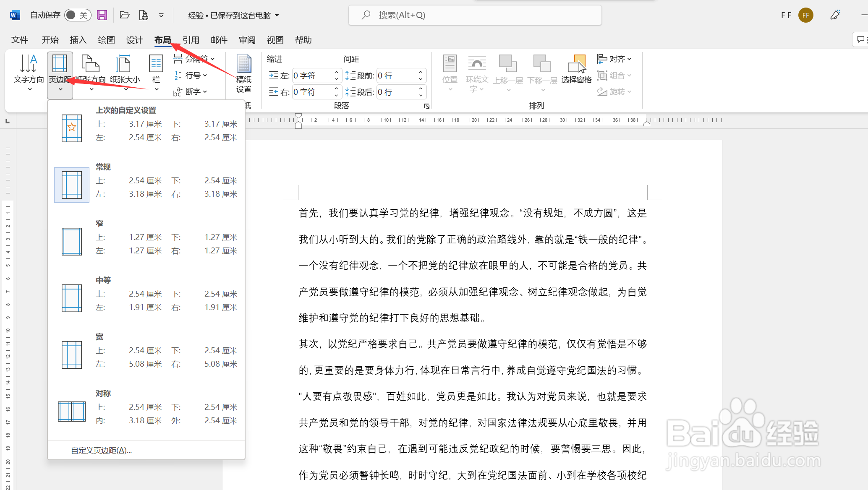Open the 对齐 align dropdown
This screenshot has width=868, height=490.
click(x=614, y=59)
